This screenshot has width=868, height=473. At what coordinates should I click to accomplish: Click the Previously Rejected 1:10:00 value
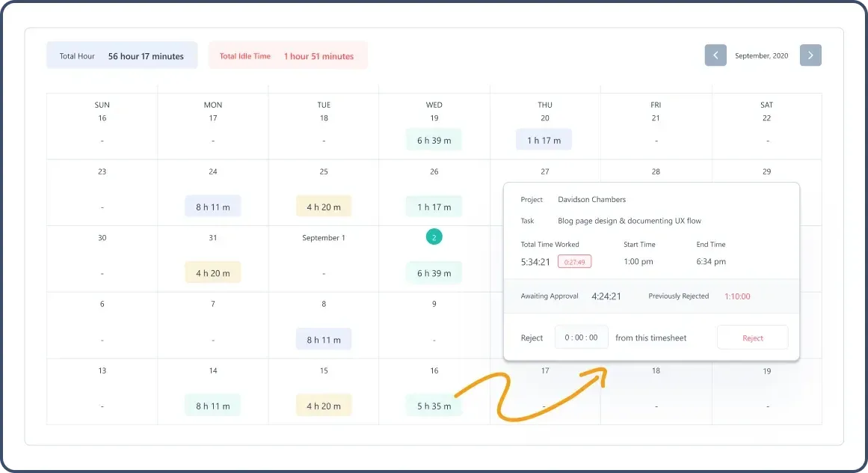pos(737,296)
